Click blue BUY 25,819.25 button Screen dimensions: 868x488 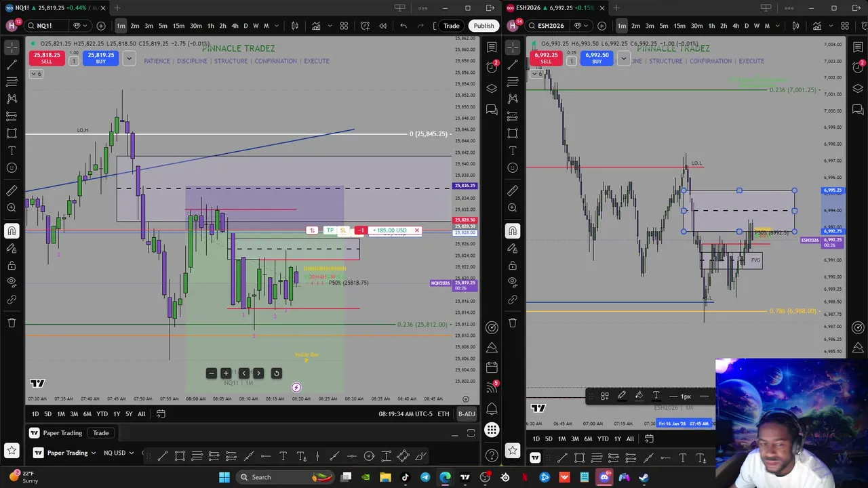(100, 58)
